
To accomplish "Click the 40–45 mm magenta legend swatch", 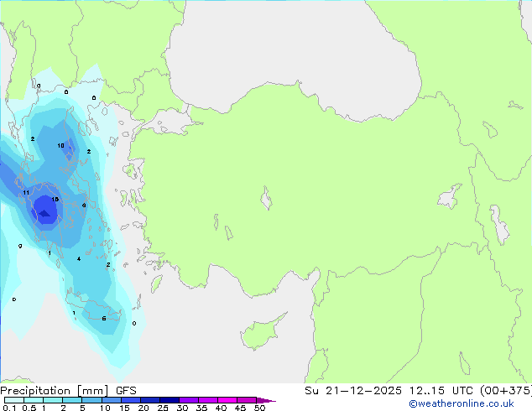I will tap(227, 400).
